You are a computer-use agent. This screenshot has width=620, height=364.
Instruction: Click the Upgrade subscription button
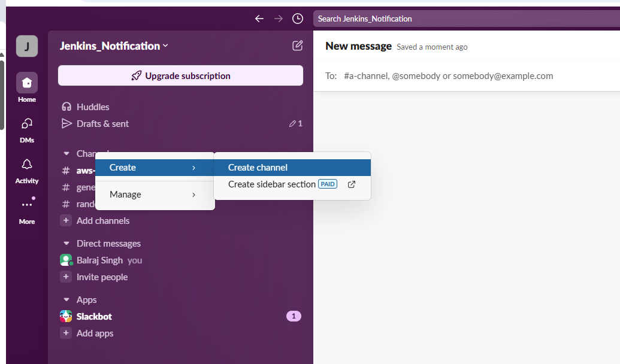coord(180,75)
